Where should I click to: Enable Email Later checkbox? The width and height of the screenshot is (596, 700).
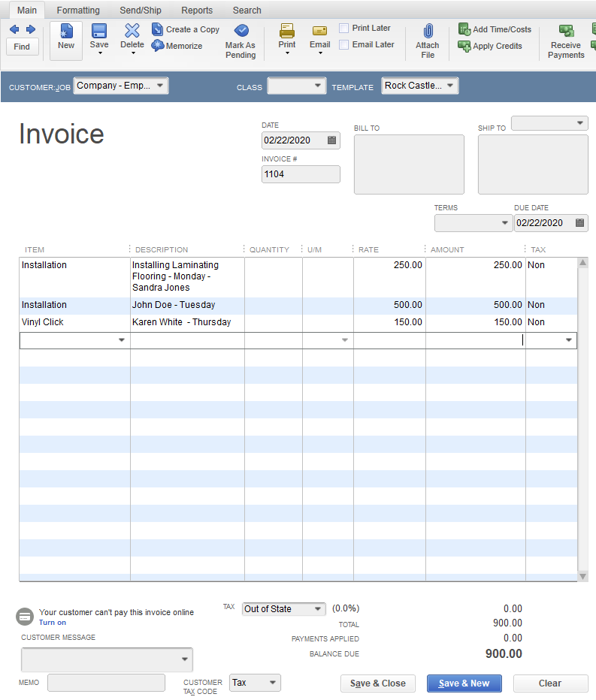coord(344,44)
